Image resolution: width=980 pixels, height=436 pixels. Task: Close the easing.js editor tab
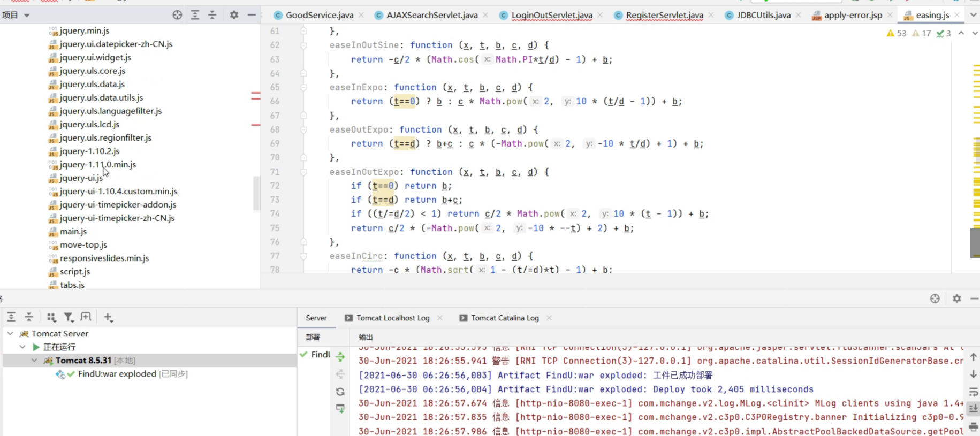point(957,15)
